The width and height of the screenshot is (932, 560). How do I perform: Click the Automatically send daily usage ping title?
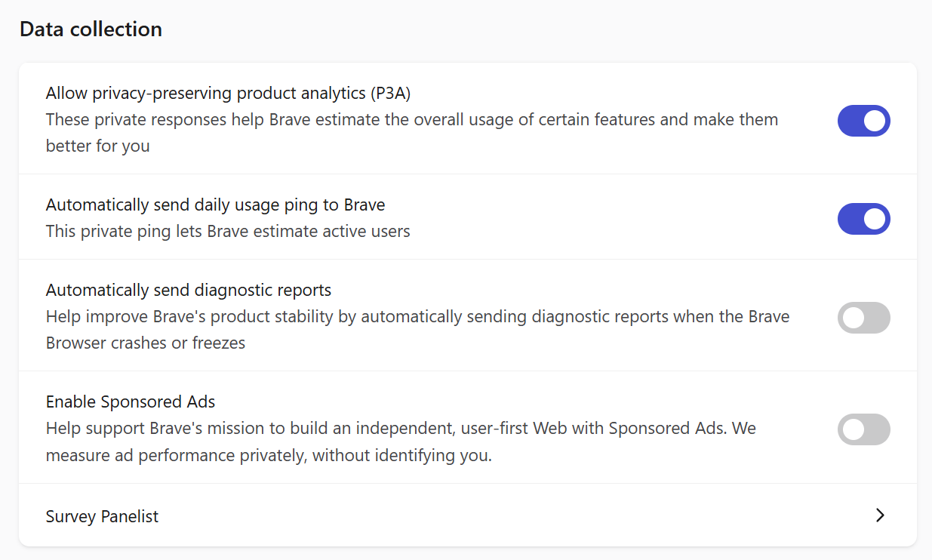[215, 205]
